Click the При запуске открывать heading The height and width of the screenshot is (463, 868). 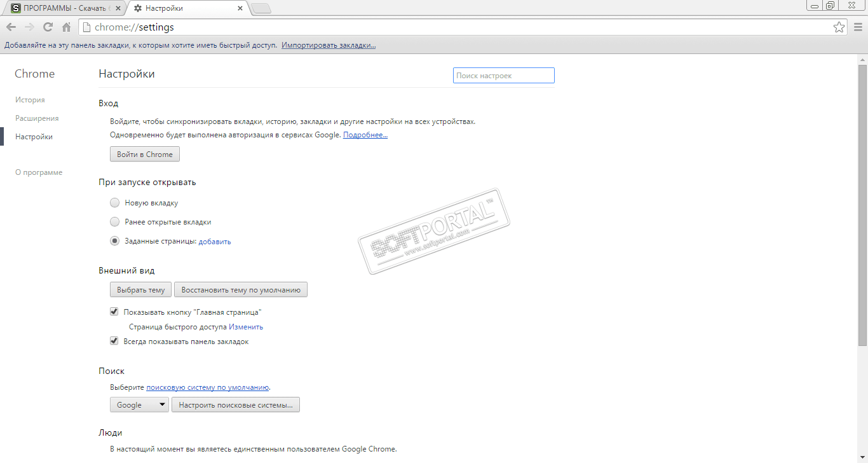point(147,182)
